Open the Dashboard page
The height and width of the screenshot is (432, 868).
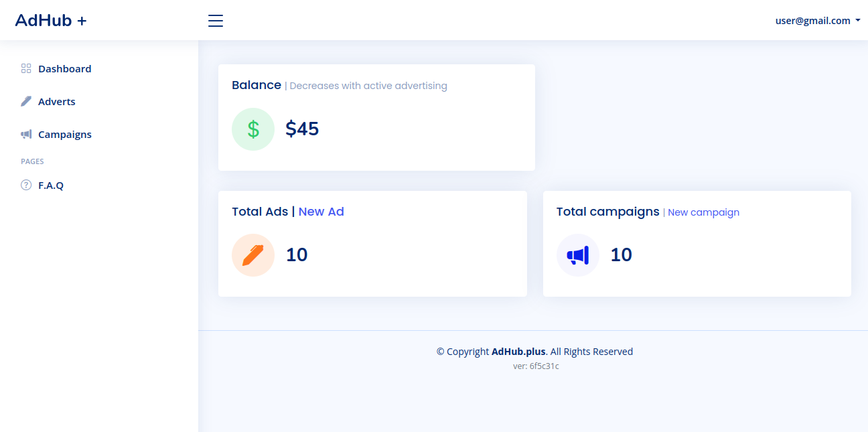click(x=65, y=68)
